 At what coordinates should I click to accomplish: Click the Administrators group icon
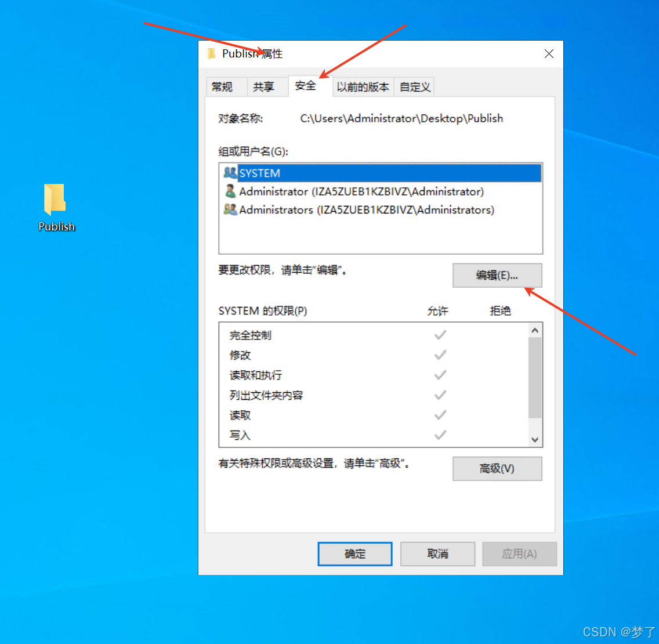230,209
